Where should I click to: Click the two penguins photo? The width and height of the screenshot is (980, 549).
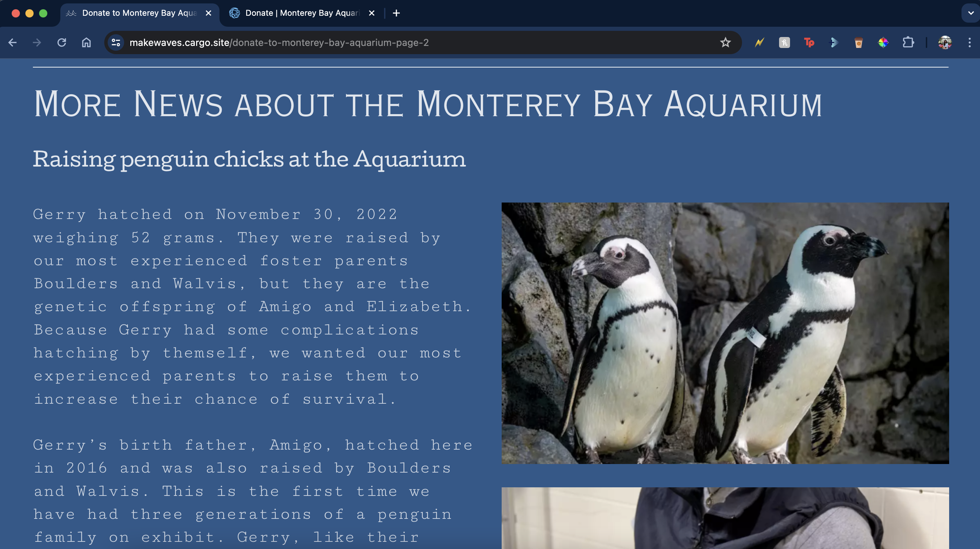click(725, 333)
